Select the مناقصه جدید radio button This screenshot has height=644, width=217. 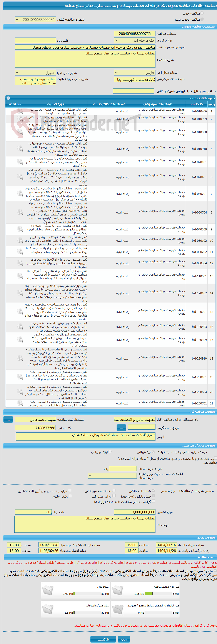pos(202,13)
